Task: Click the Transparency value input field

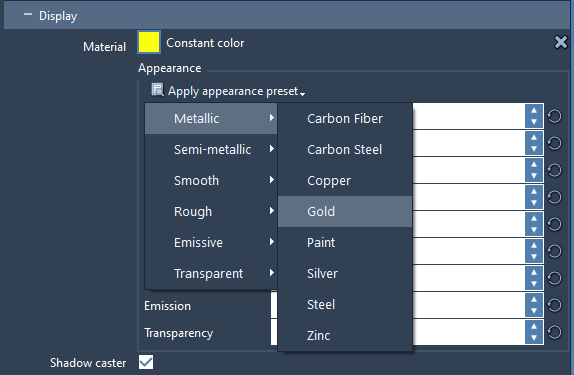Action: pyautogui.click(x=469, y=332)
